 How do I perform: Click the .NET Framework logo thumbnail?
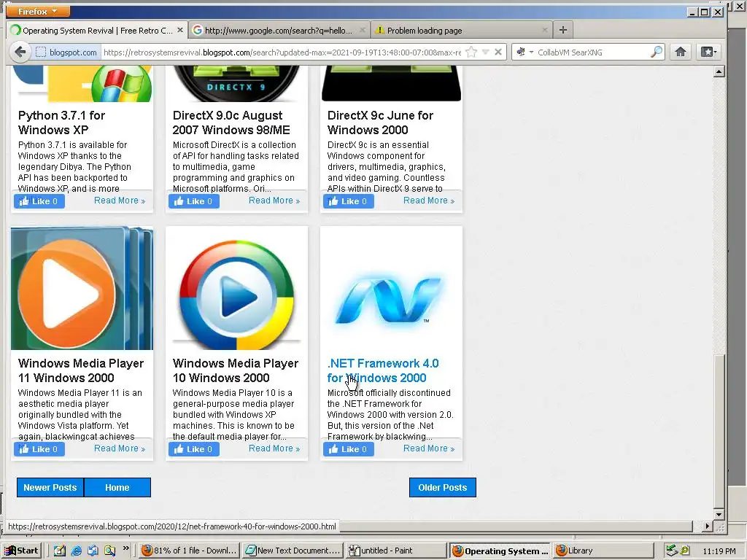pos(391,289)
